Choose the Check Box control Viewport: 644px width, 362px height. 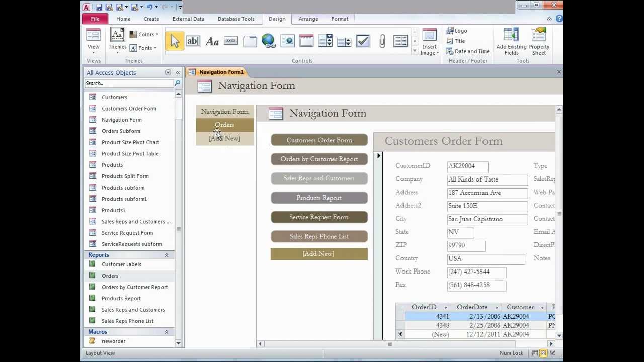tap(363, 41)
